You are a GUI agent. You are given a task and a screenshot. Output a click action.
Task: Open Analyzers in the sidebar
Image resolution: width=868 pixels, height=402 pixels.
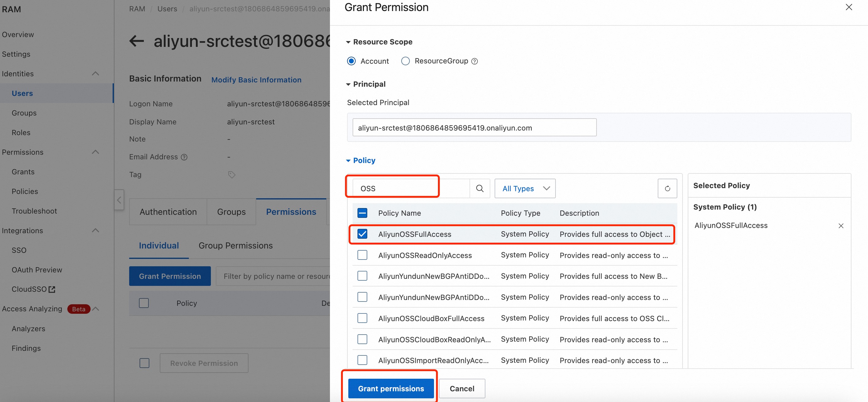tap(28, 328)
